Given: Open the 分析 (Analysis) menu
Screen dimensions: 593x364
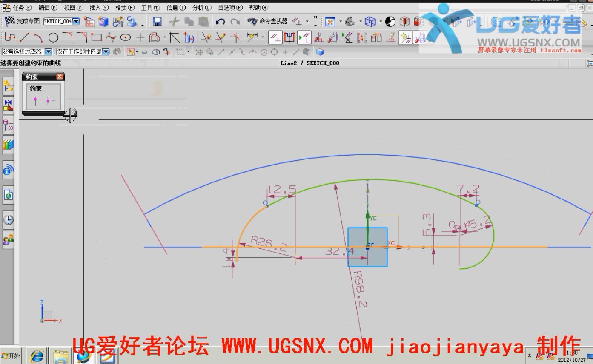Looking at the screenshot, I should 202,8.
